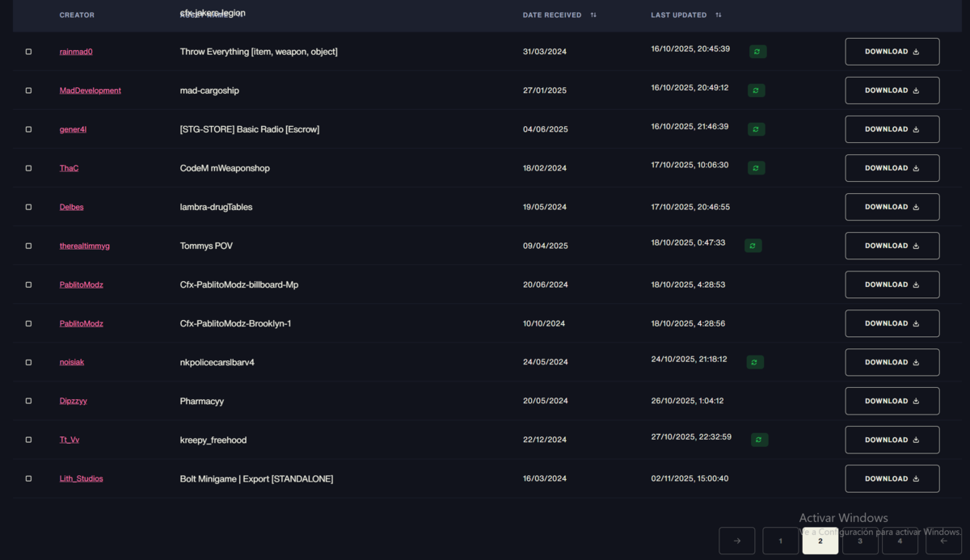This screenshot has height=560, width=970.
Task: Open Tt_Vv creator link
Action: click(70, 440)
